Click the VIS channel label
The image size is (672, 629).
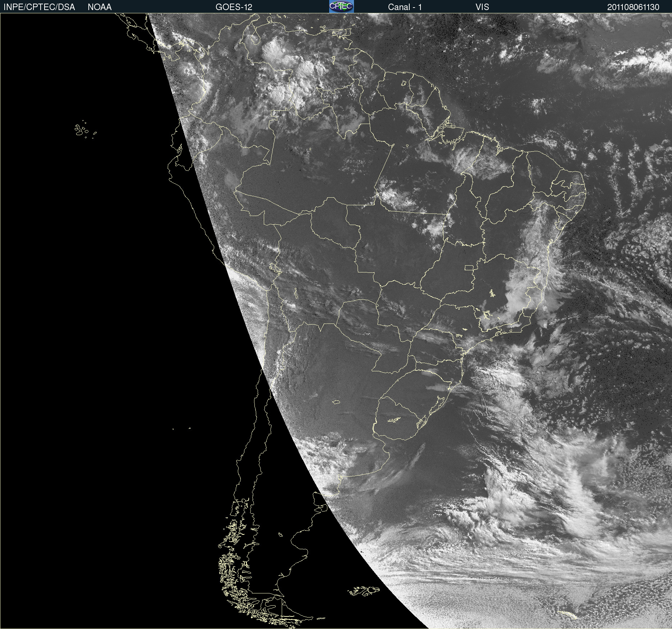point(482,7)
